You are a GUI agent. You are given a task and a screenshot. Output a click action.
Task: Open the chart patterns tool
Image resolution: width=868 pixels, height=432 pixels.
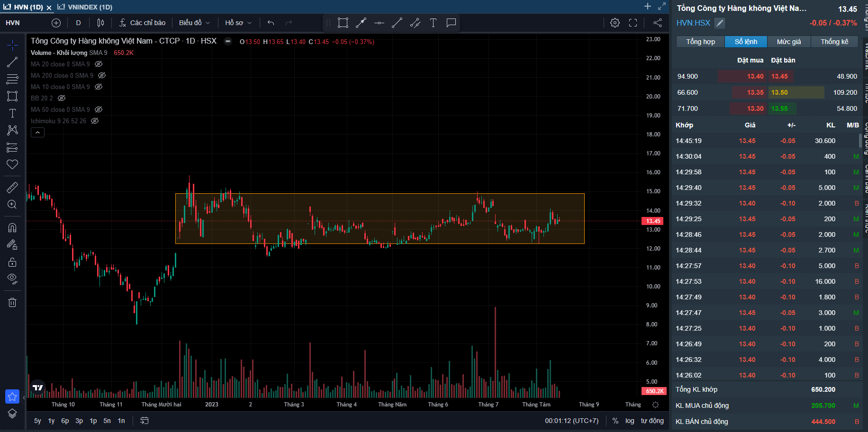12,130
